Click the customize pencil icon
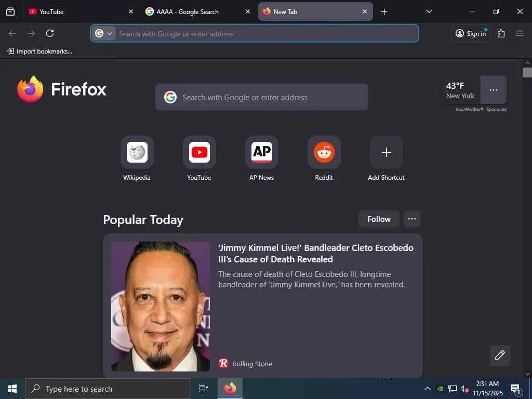Image resolution: width=532 pixels, height=399 pixels. (x=500, y=355)
